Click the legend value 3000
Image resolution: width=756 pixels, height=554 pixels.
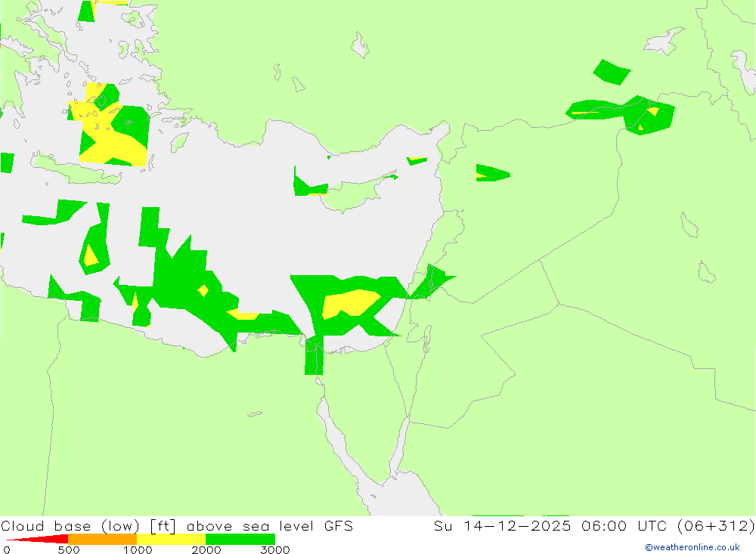point(275,549)
